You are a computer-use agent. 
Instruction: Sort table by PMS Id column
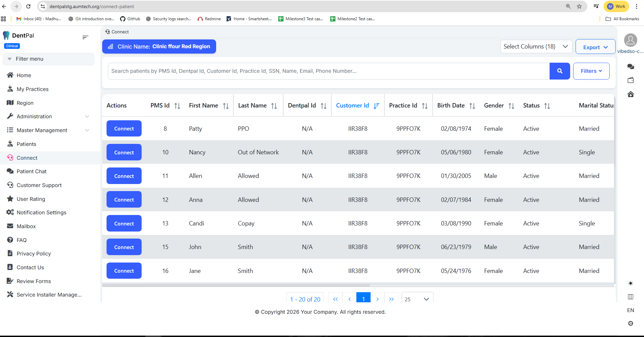click(x=177, y=106)
